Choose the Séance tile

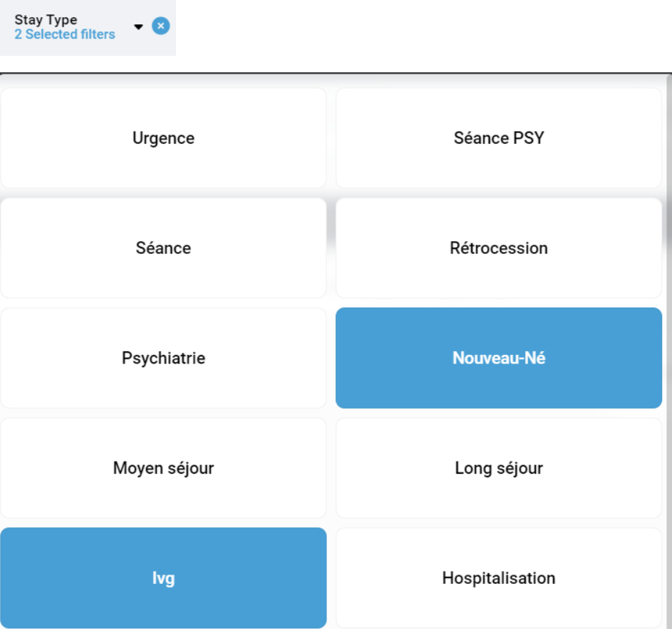[163, 248]
